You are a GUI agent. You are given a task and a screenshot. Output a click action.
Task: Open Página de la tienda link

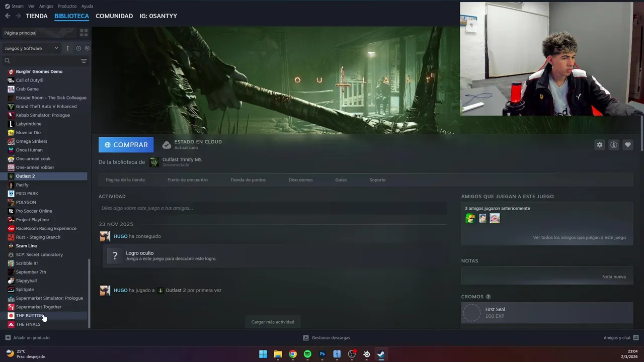coord(125,180)
